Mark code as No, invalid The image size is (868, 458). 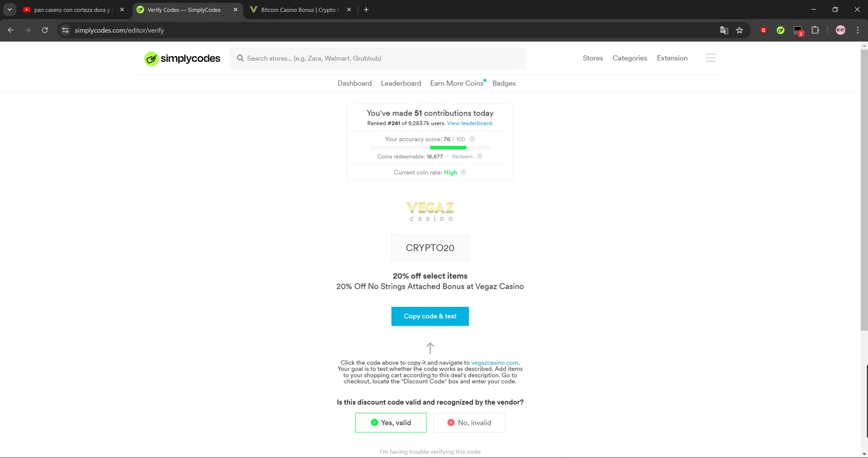(x=469, y=423)
